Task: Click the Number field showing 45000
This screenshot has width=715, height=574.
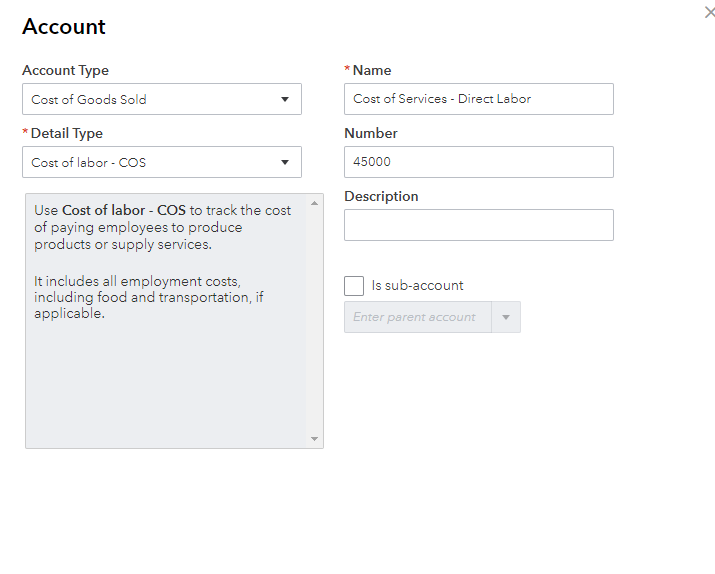Action: [478, 162]
